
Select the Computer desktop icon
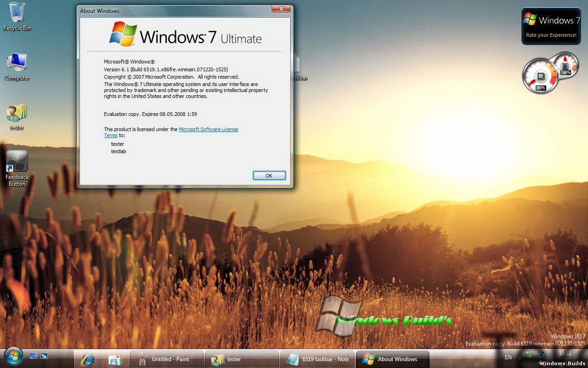[17, 67]
